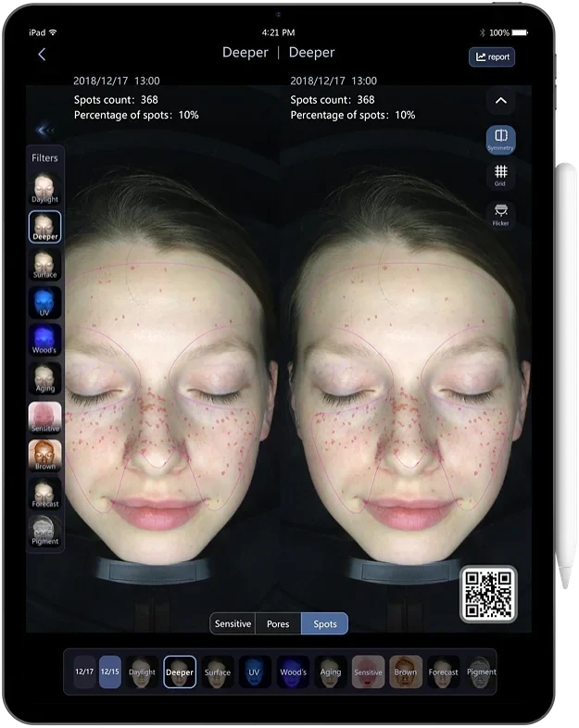Select the Daylight filter in the sidebar
This screenshot has width=579, height=728.
[44, 189]
